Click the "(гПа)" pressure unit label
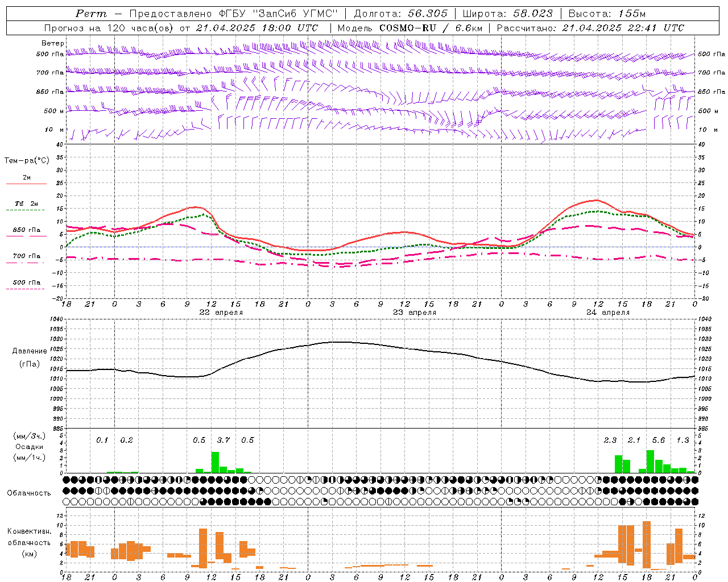 tap(30, 364)
